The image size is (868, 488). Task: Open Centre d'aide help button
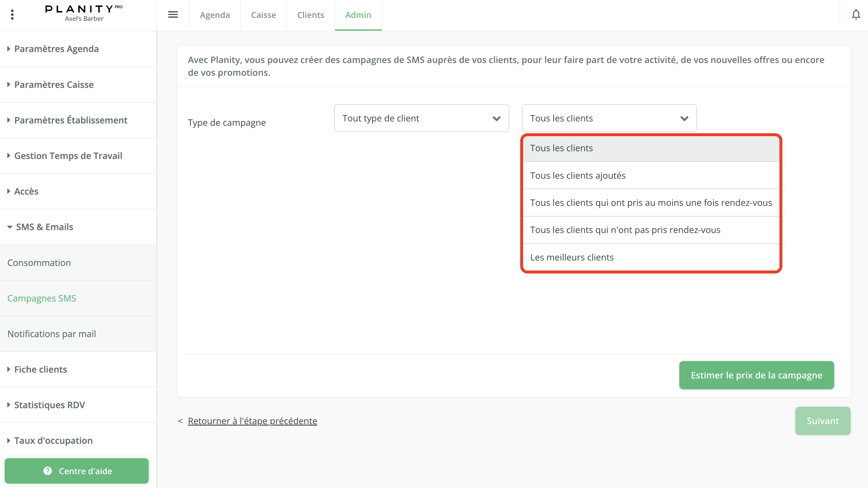77,471
